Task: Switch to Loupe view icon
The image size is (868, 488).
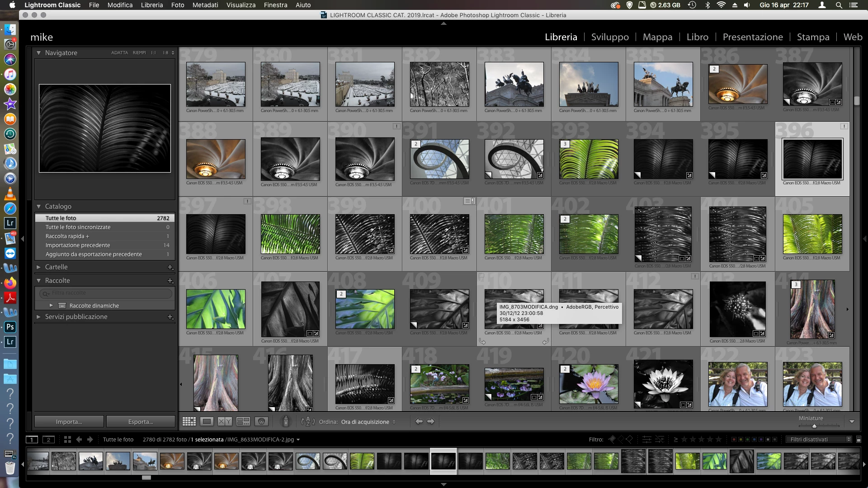Action: point(207,422)
